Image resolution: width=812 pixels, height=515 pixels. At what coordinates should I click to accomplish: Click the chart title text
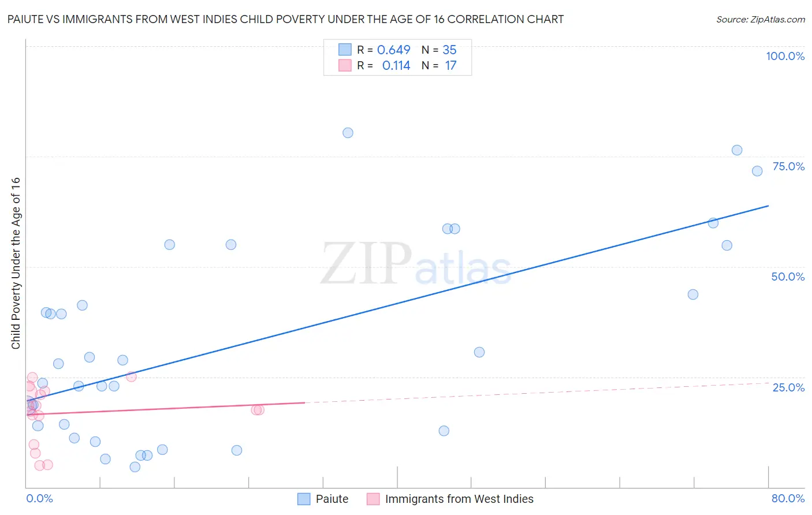(x=285, y=19)
